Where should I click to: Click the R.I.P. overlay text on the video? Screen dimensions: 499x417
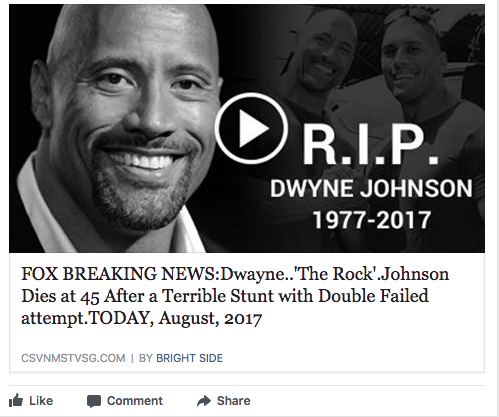click(370, 146)
